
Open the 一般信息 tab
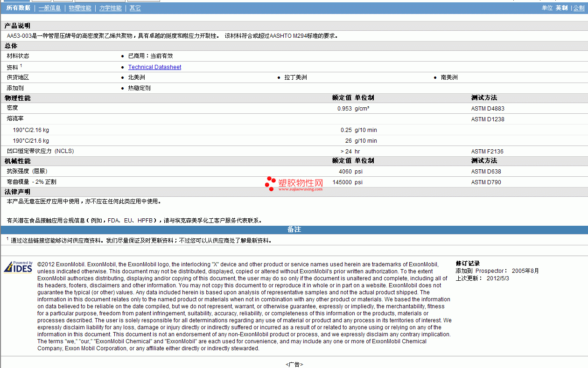click(49, 8)
